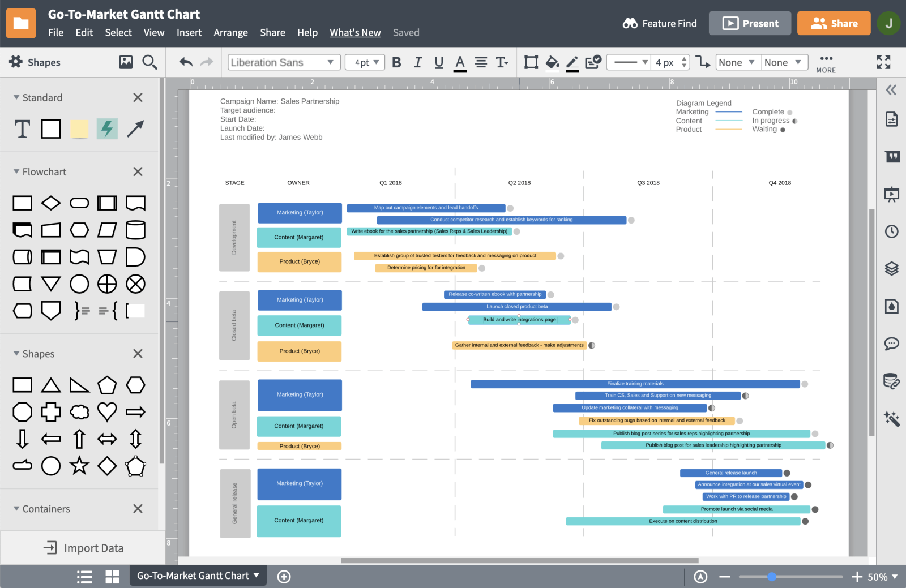Open the File menu
The image size is (906, 588).
(55, 33)
